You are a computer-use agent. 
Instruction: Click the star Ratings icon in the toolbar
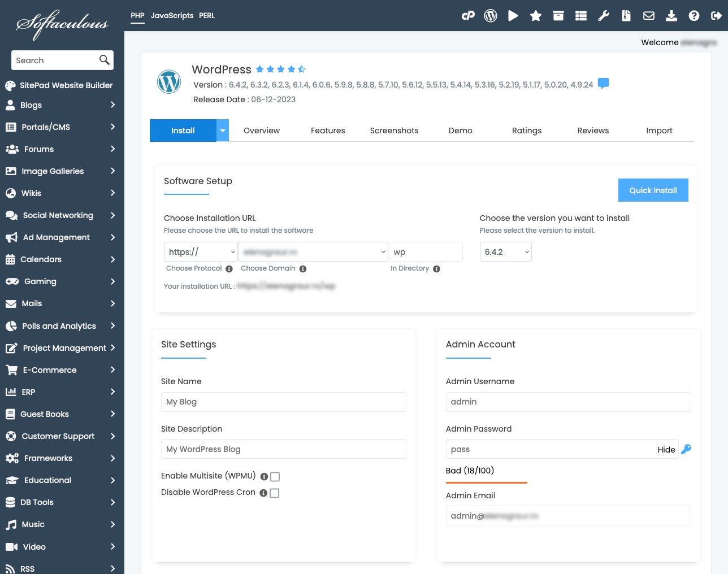click(x=535, y=16)
